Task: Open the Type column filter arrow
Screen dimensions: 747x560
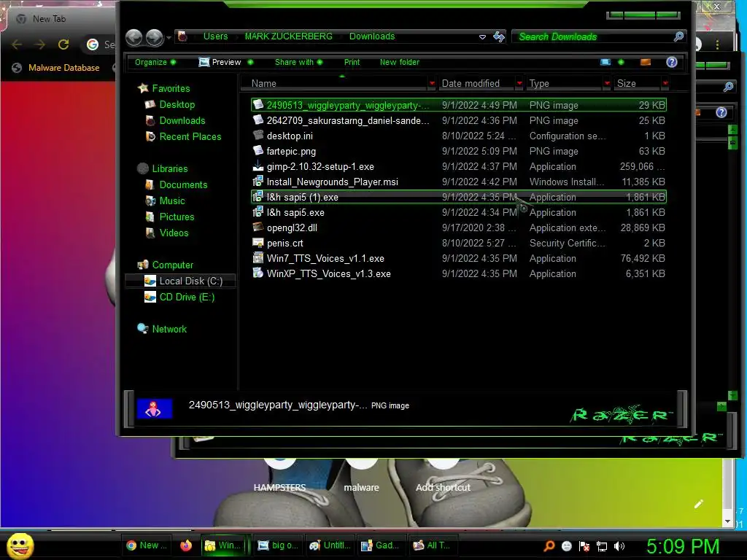Action: click(607, 83)
